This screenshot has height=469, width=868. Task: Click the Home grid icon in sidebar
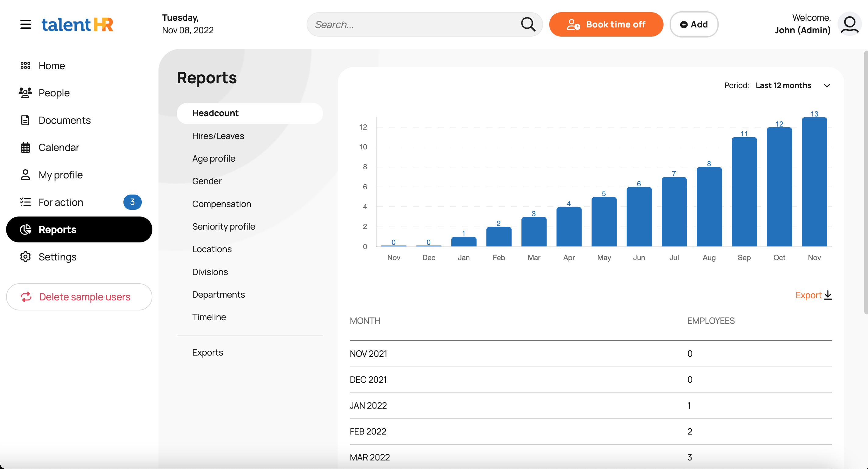[x=25, y=66]
